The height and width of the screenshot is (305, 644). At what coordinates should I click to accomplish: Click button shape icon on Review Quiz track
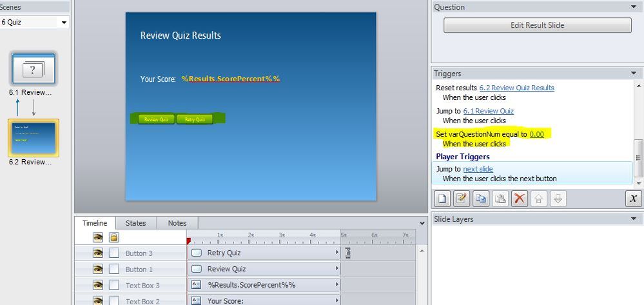197,269
